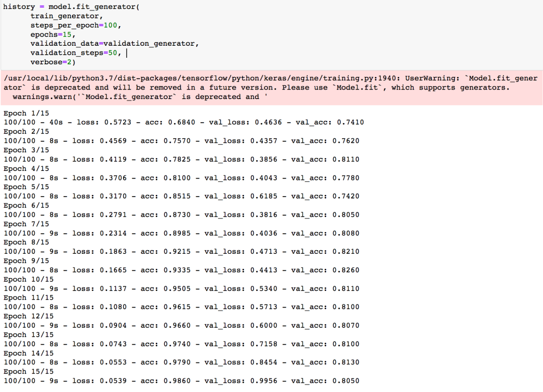543x392 pixels.
Task: Click the 'Epoch 6/15' output line
Action: [26, 206]
